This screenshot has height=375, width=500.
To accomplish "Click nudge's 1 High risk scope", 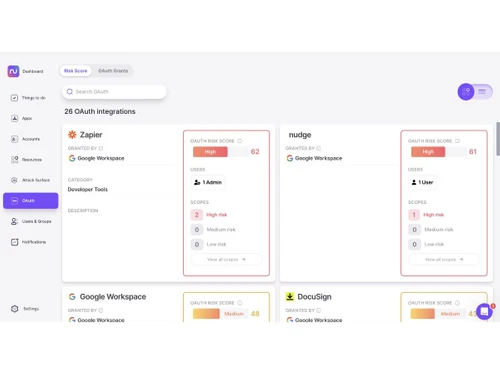I will (426, 215).
